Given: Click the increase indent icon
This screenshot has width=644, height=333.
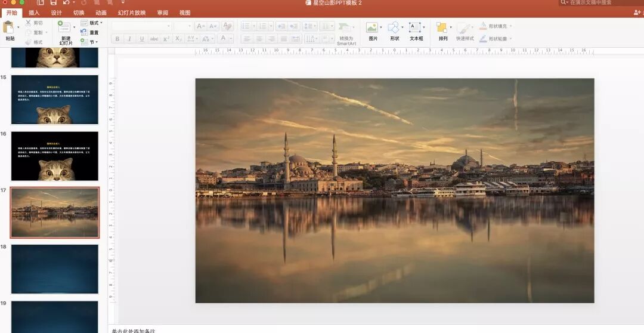Looking at the screenshot, I should (x=294, y=26).
